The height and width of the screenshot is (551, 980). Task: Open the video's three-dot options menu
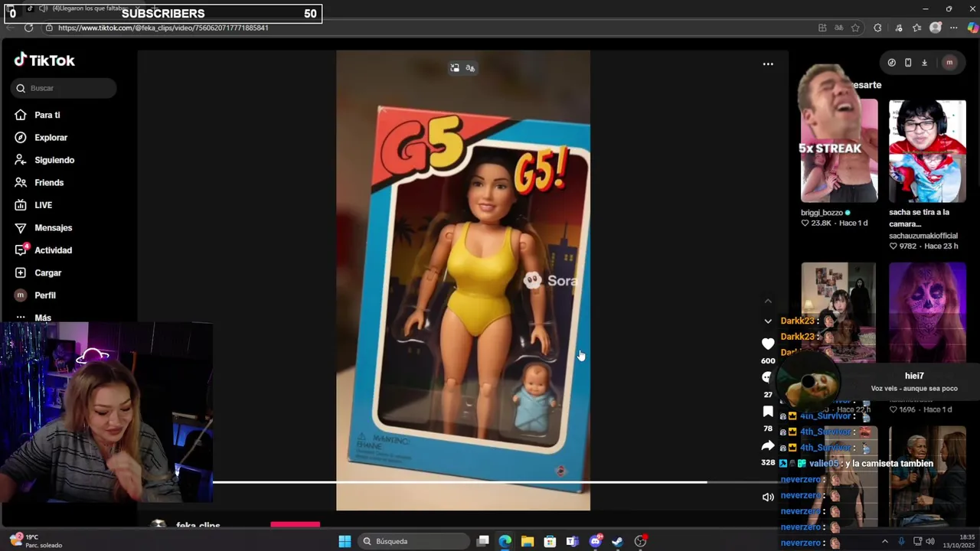(x=768, y=64)
